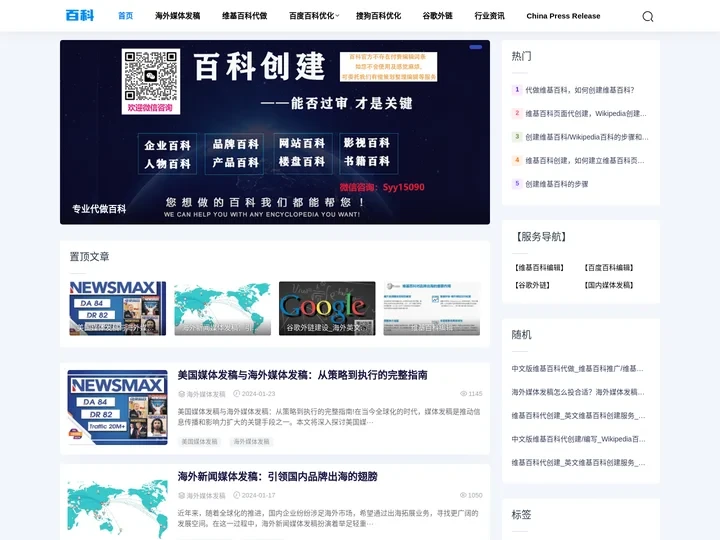Open 维基百科代做 menu item
Screen dimensions: 720x540
(x=244, y=16)
